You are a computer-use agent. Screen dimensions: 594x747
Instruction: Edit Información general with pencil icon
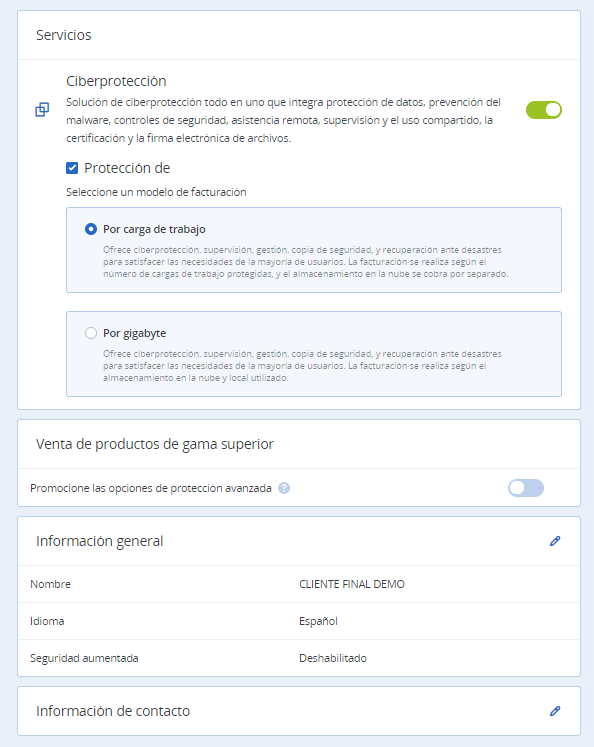click(x=555, y=541)
